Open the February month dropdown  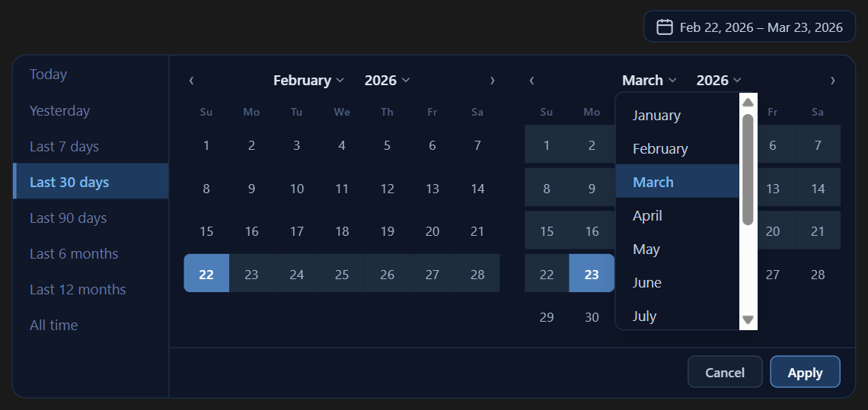tap(308, 81)
